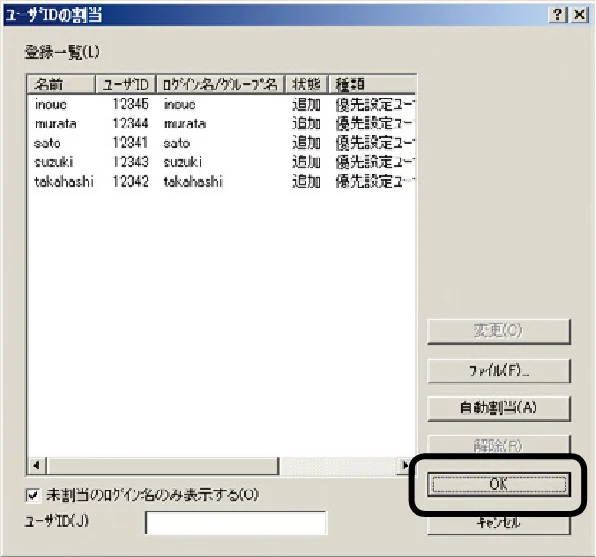Click user ID 12345

point(130,104)
